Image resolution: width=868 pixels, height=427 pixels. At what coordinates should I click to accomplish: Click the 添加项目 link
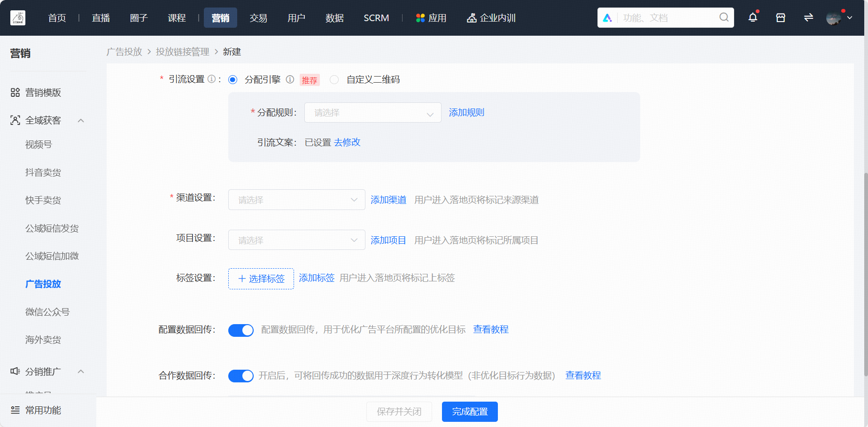388,240
